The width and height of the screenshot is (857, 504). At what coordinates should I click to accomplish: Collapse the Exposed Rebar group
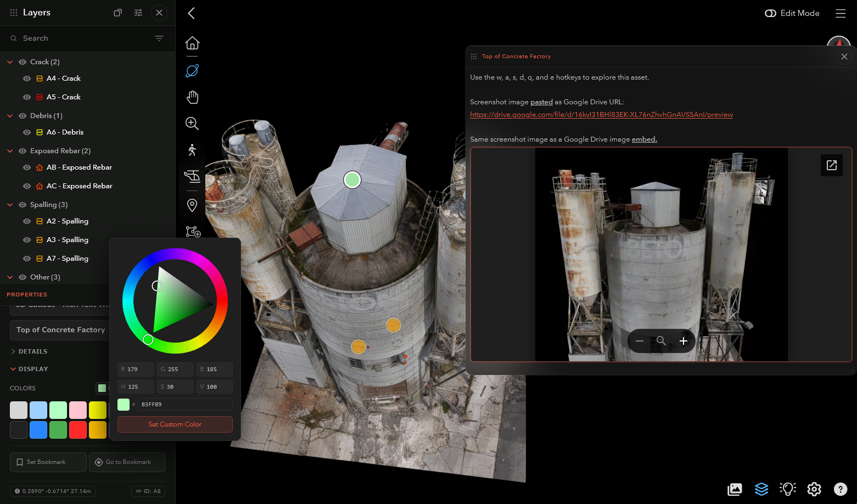[x=10, y=151]
